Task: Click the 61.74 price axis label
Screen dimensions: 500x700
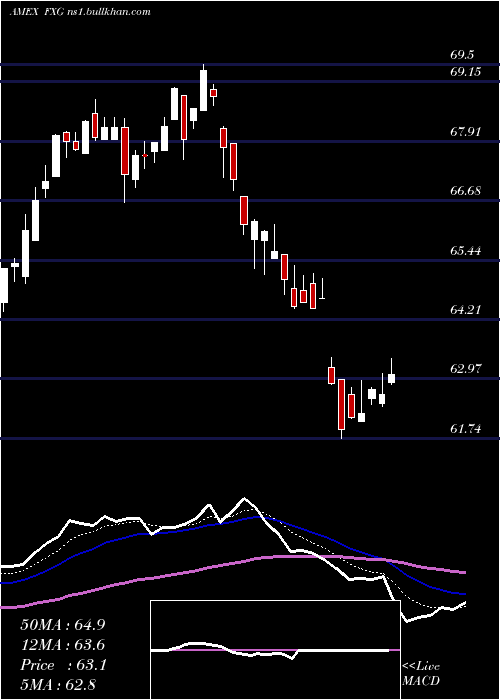Action: tap(466, 429)
